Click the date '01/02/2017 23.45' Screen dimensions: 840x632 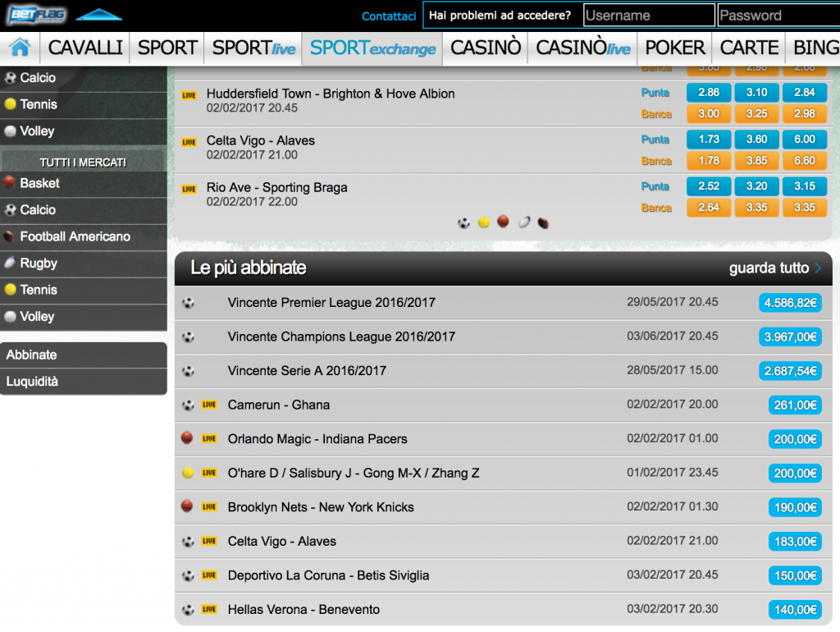pos(673,472)
